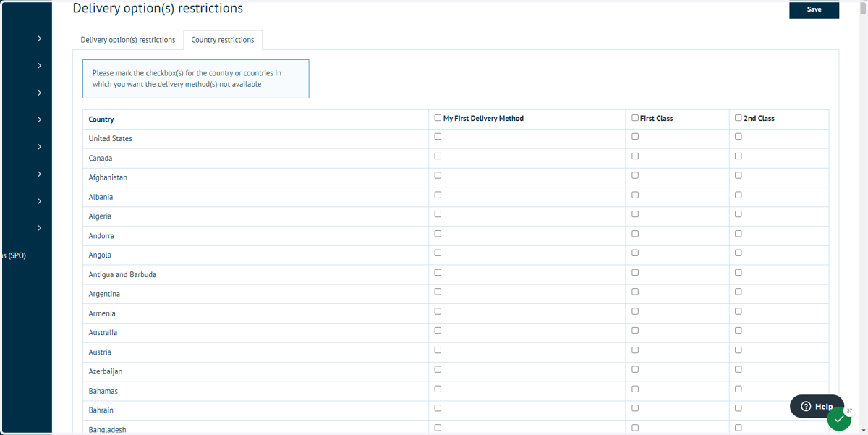
Task: Tick 2nd Class checkbox for United States
Action: coord(739,136)
